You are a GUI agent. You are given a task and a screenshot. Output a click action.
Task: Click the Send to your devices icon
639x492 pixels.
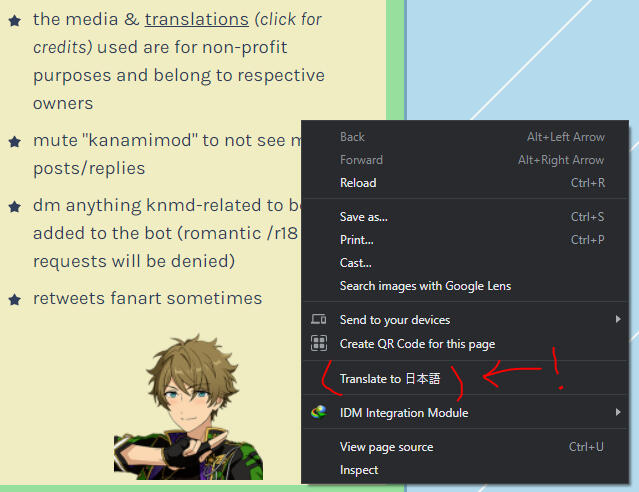319,319
